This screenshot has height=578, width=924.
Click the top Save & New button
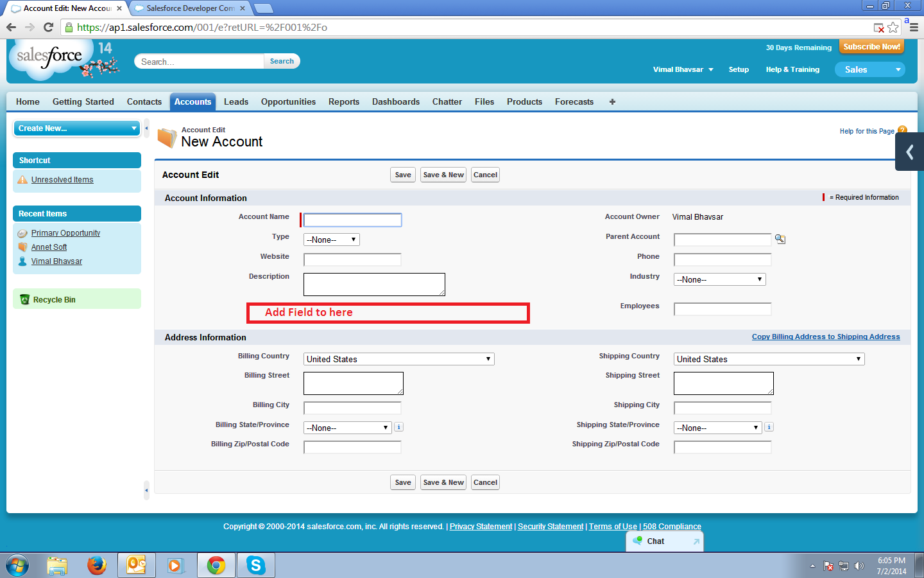pos(443,175)
